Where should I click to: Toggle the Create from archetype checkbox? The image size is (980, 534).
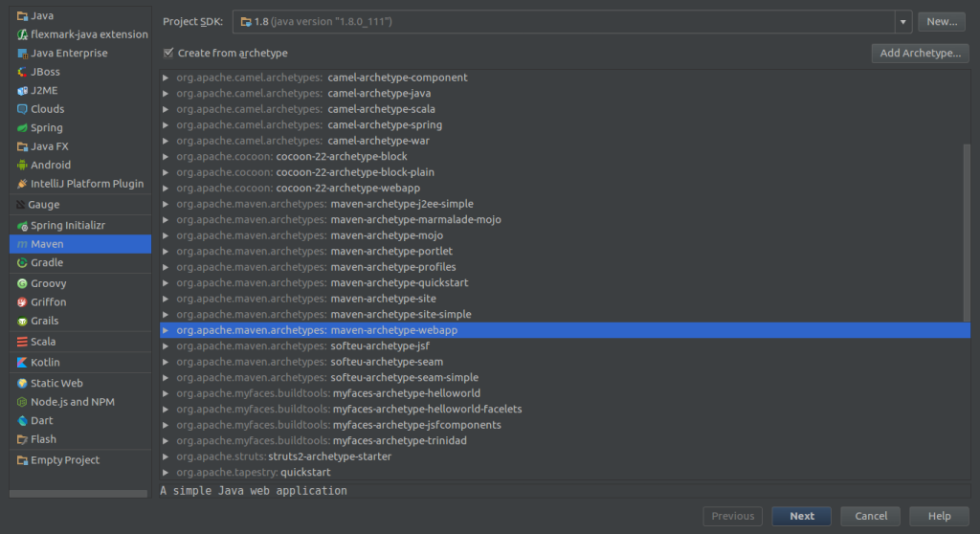(x=168, y=54)
